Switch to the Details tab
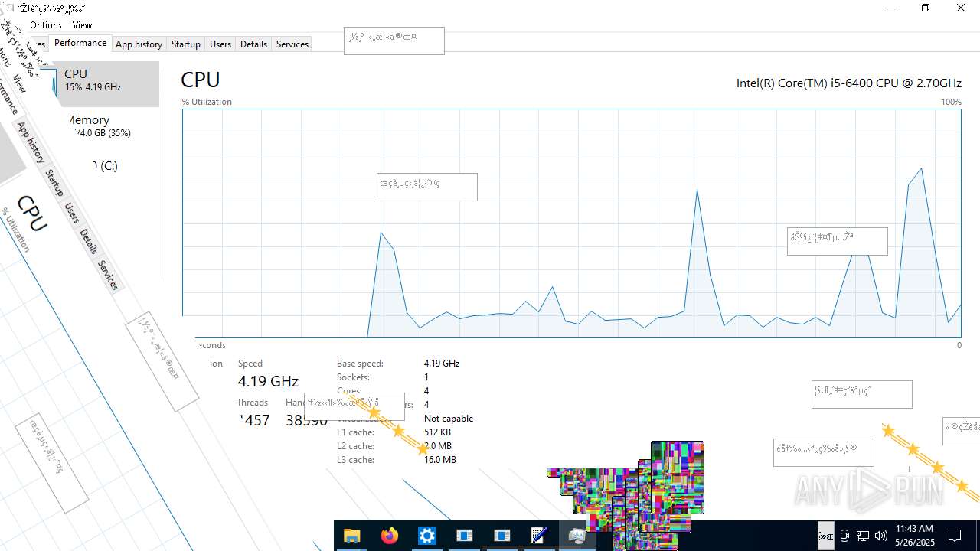The width and height of the screenshot is (980, 551). tap(253, 44)
